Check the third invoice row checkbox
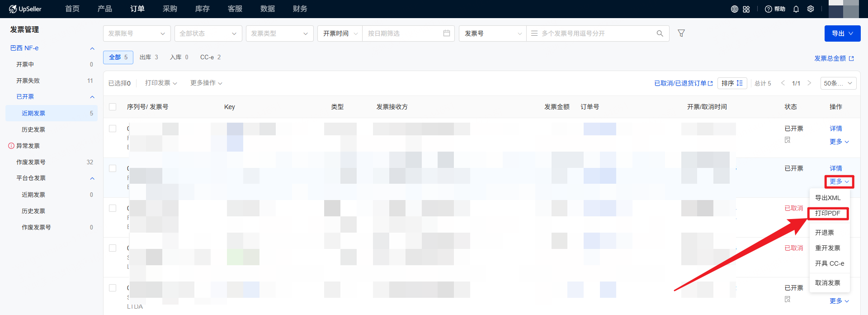Screen dimensions: 868x315 (x=113, y=208)
